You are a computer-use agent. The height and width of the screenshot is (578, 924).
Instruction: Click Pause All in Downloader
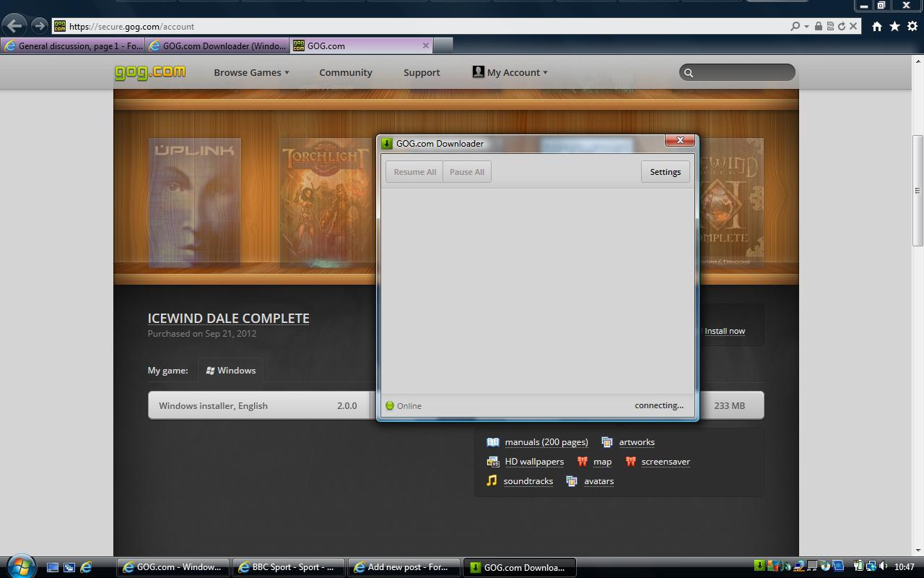pos(467,172)
